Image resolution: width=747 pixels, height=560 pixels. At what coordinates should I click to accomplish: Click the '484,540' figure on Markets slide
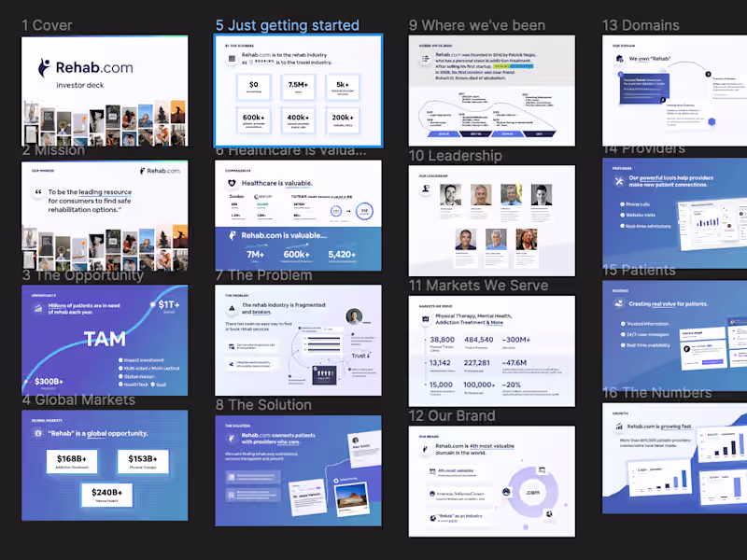(479, 340)
